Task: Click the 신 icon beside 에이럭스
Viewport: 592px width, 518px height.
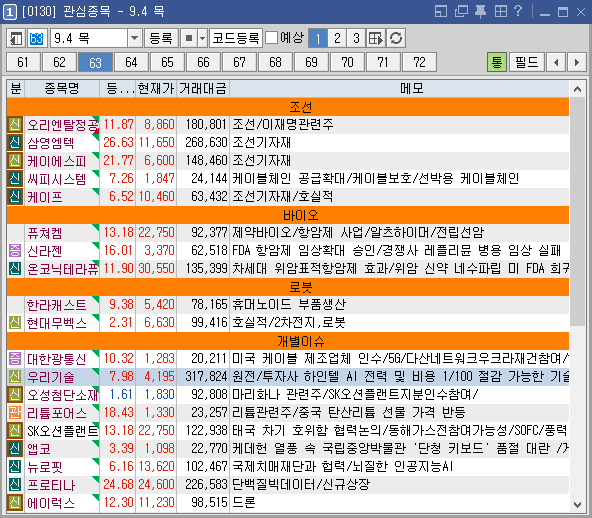Action: (x=15, y=503)
